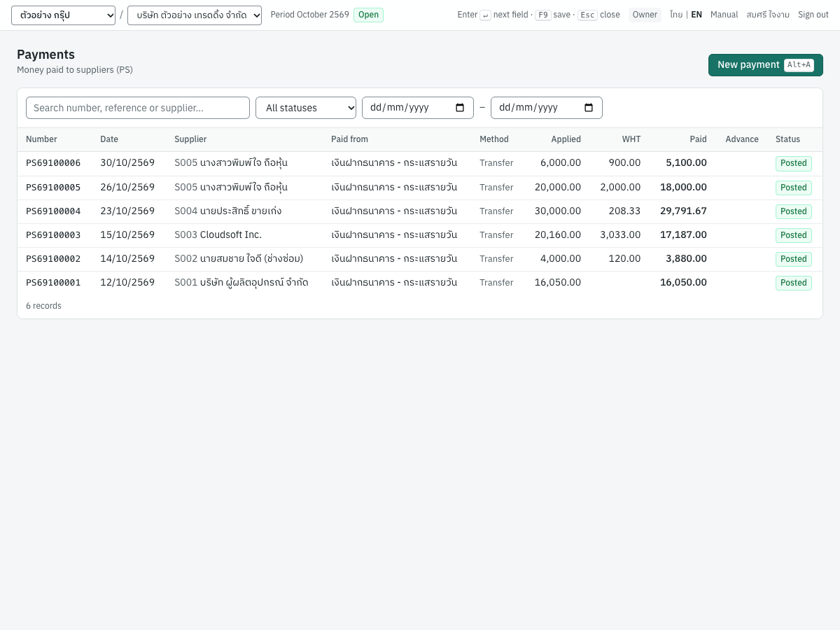The image size is (840, 630).
Task: Open payment PS69100003
Action: click(x=53, y=234)
